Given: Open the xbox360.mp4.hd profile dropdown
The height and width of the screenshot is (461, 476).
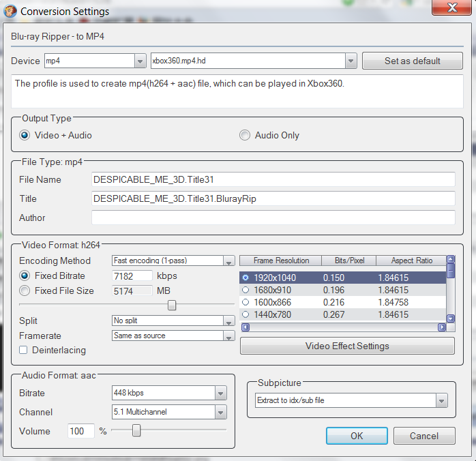Looking at the screenshot, I should tap(351, 61).
